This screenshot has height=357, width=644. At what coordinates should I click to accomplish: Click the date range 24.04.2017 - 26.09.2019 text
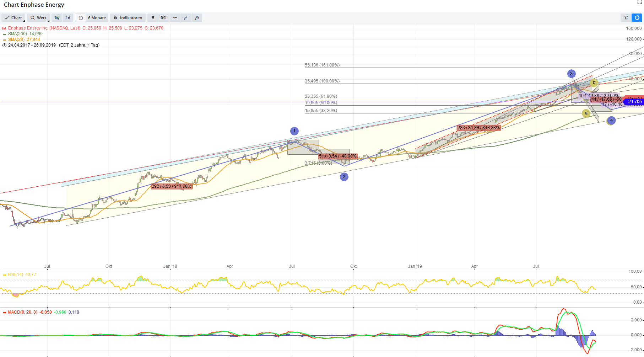point(32,45)
